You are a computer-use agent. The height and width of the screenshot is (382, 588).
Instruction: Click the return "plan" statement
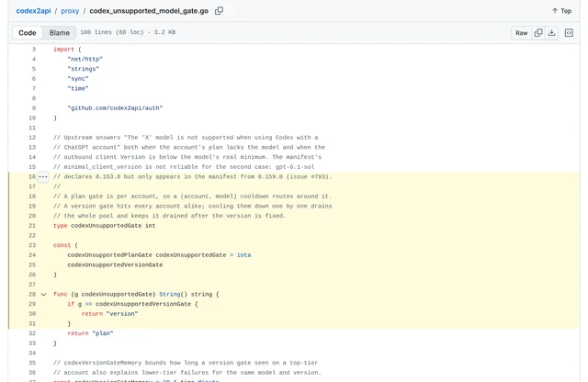90,333
